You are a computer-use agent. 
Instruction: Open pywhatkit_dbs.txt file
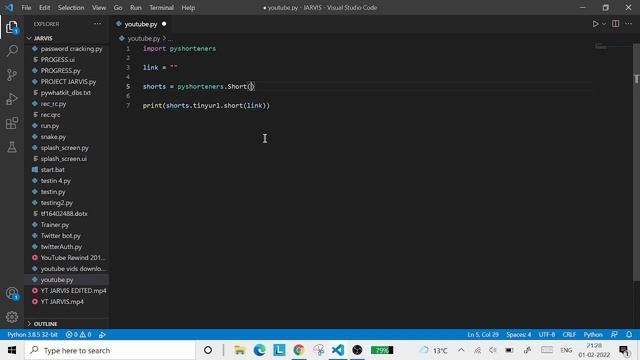pyautogui.click(x=66, y=93)
